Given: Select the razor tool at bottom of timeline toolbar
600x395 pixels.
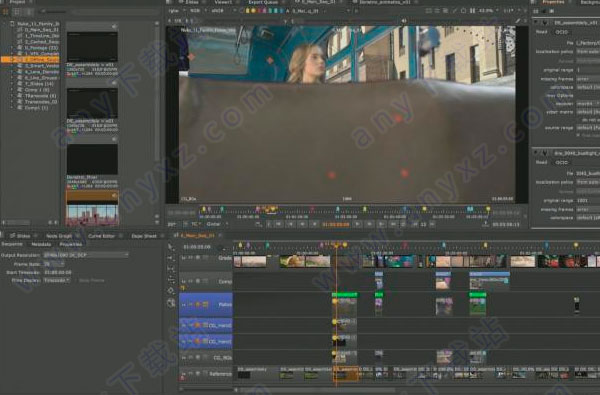Looking at the screenshot, I should pyautogui.click(x=171, y=303).
